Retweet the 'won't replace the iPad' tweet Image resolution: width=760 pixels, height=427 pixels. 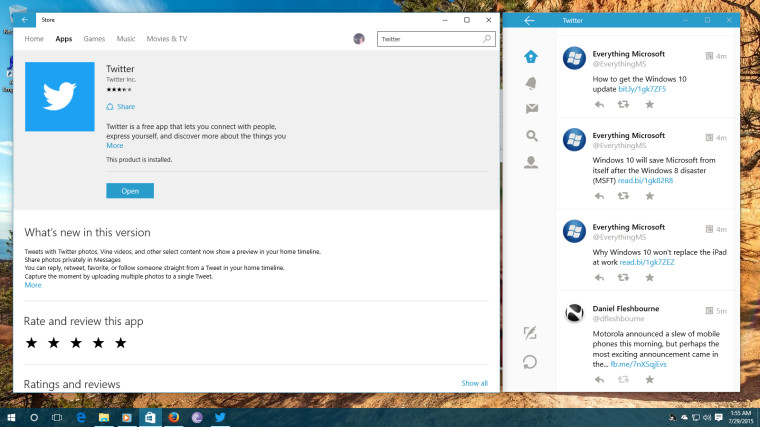(x=623, y=278)
